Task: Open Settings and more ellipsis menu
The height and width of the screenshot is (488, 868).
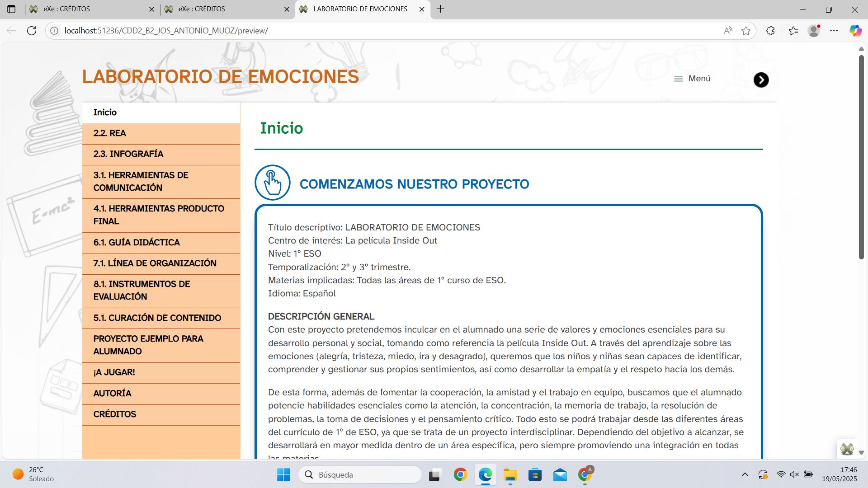Action: point(834,31)
